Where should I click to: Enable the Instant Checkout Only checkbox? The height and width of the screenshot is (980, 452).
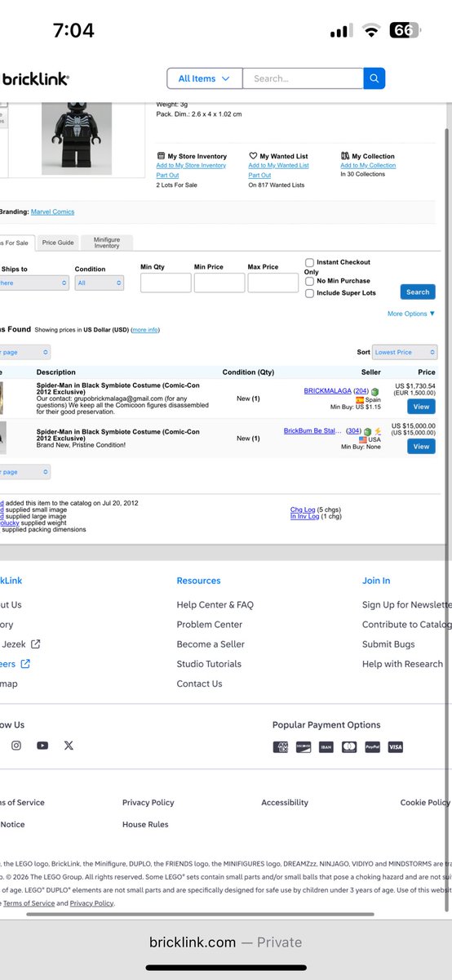[309, 262]
